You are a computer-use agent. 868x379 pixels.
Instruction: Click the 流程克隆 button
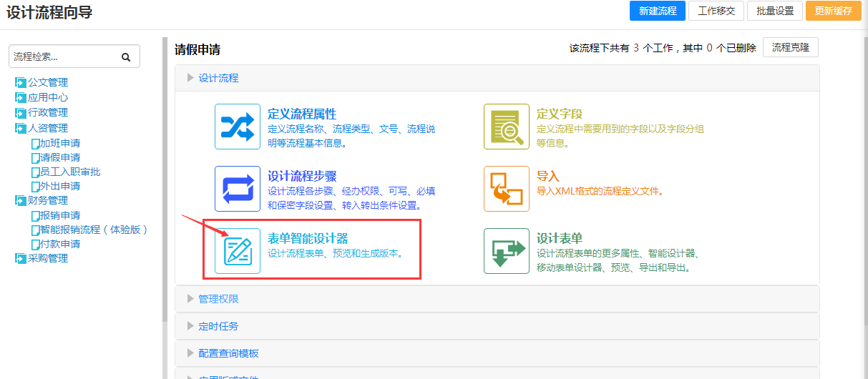point(791,48)
